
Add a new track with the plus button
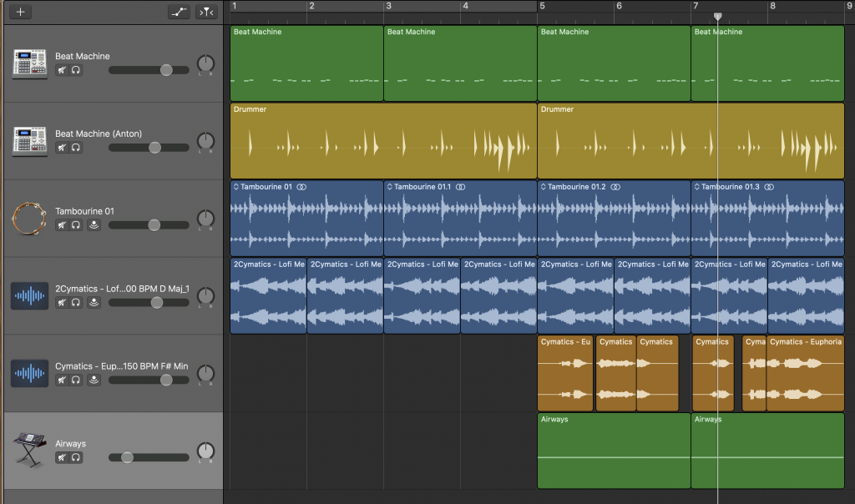click(x=20, y=12)
